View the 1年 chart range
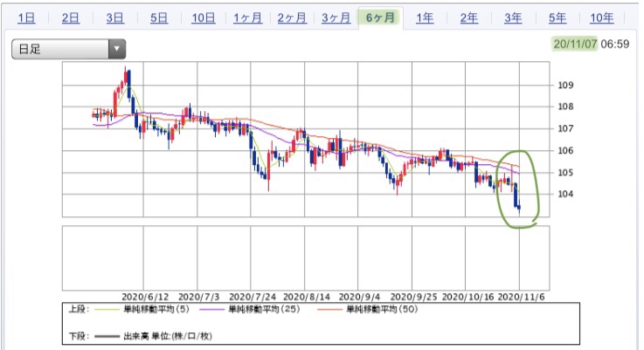This screenshot has width=644, height=350. (425, 18)
